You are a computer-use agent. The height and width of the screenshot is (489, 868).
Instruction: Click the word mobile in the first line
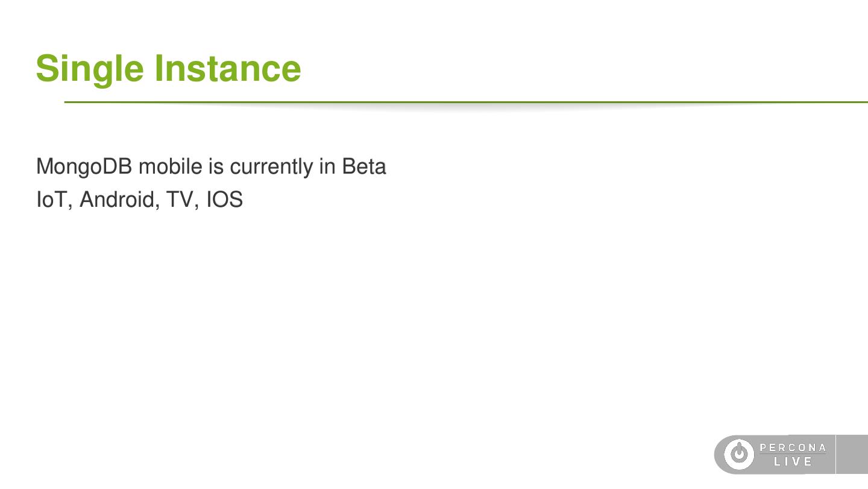[x=171, y=167]
